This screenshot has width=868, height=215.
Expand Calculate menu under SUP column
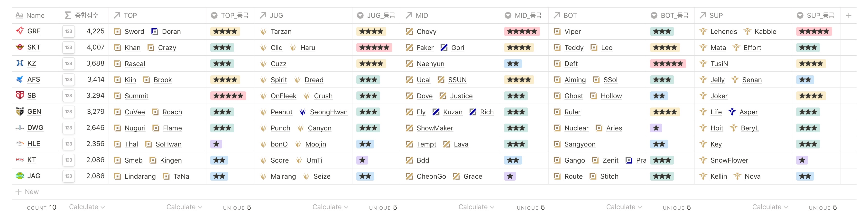click(x=770, y=207)
